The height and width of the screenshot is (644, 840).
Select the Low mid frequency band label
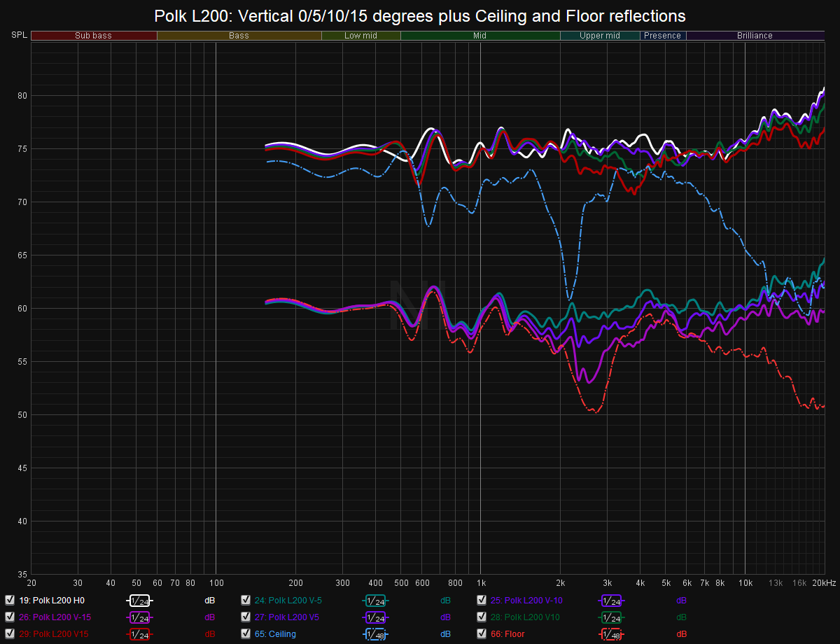361,36
